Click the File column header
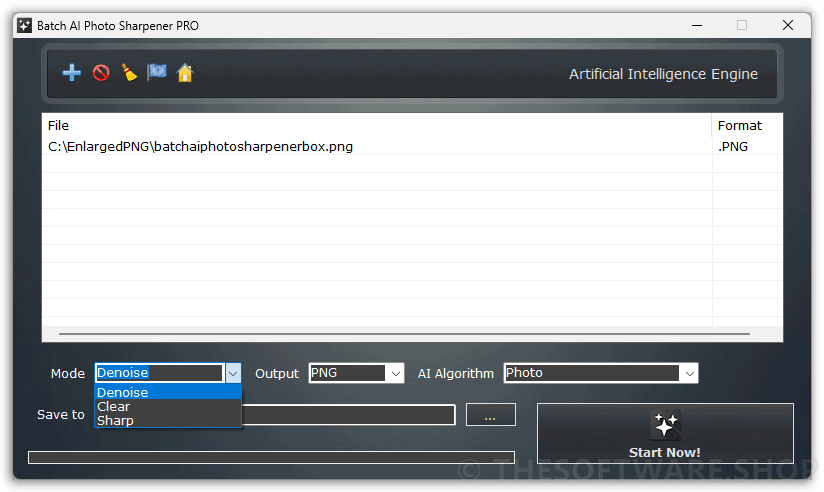 pyautogui.click(x=377, y=126)
